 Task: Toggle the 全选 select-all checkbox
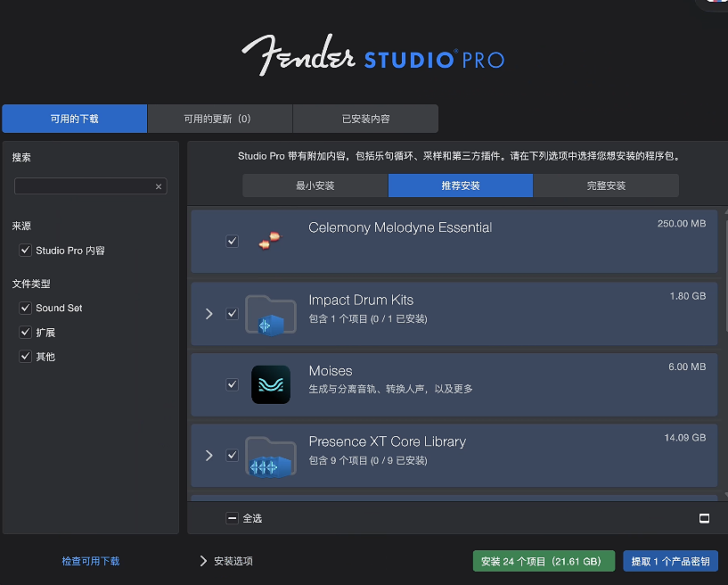[232, 518]
